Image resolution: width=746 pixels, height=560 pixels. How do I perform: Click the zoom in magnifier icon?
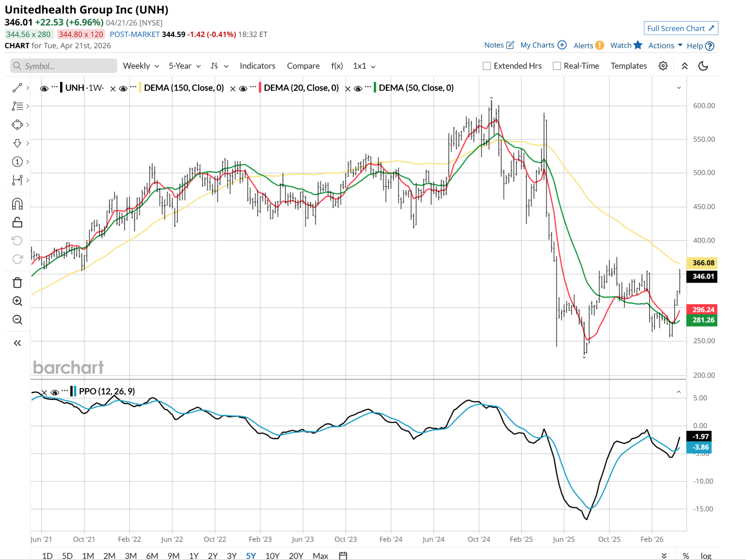coord(17,301)
